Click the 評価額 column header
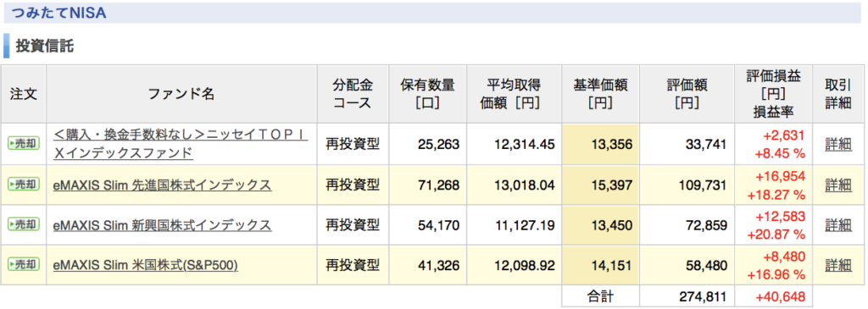 [687, 94]
